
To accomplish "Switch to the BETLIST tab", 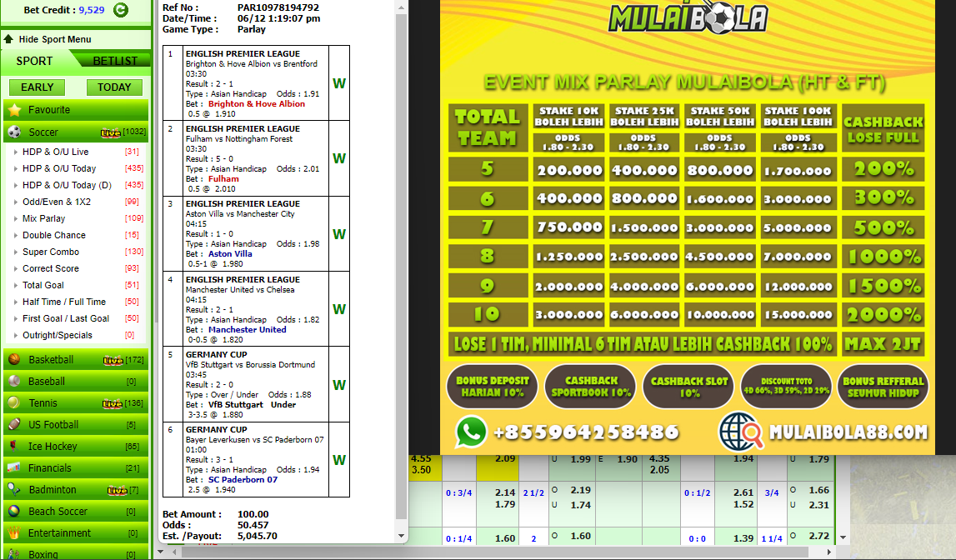I will [x=115, y=61].
